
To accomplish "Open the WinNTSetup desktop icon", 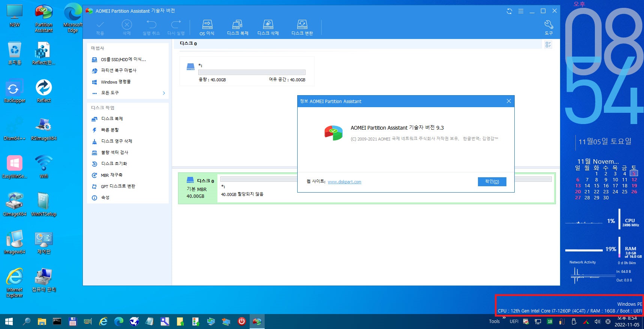I will pos(43,204).
